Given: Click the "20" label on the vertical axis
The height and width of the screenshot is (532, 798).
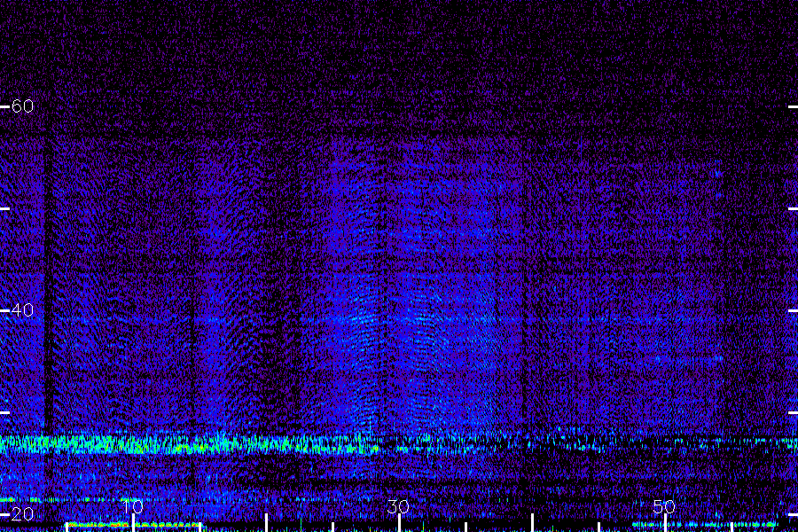Looking at the screenshot, I should coord(22,513).
